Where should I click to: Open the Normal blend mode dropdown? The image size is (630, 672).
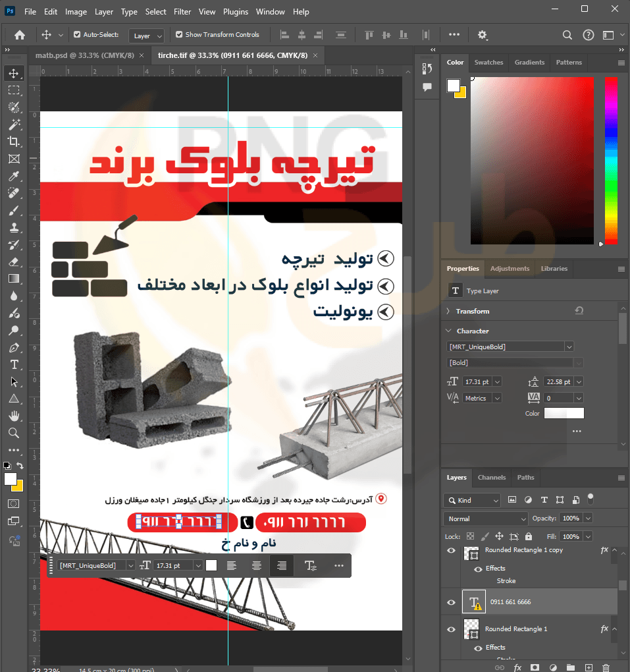tap(485, 518)
